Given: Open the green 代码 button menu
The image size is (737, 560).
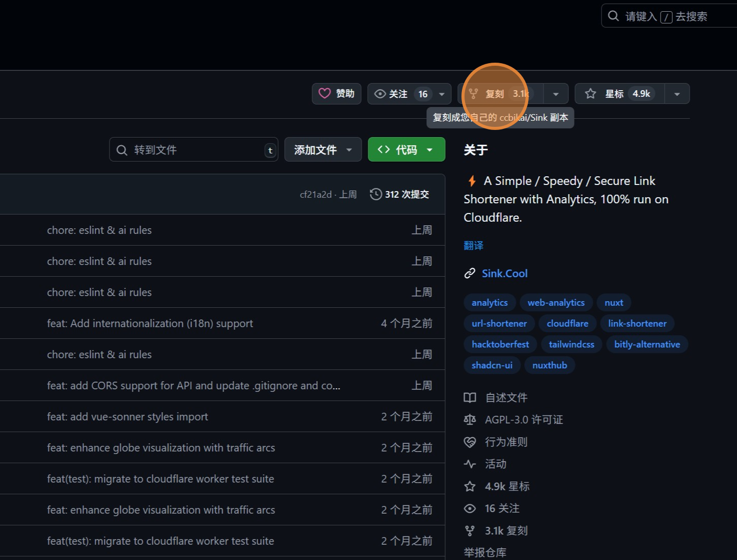Looking at the screenshot, I should [x=406, y=150].
